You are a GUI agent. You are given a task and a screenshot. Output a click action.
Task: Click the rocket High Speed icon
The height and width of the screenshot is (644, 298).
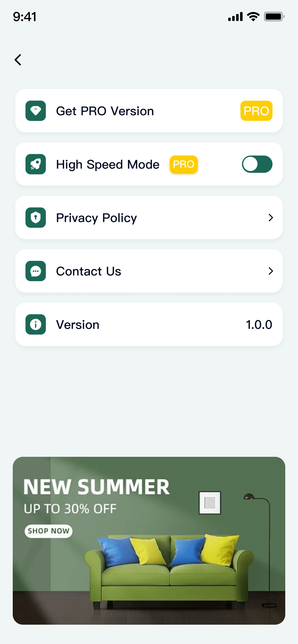pyautogui.click(x=36, y=164)
